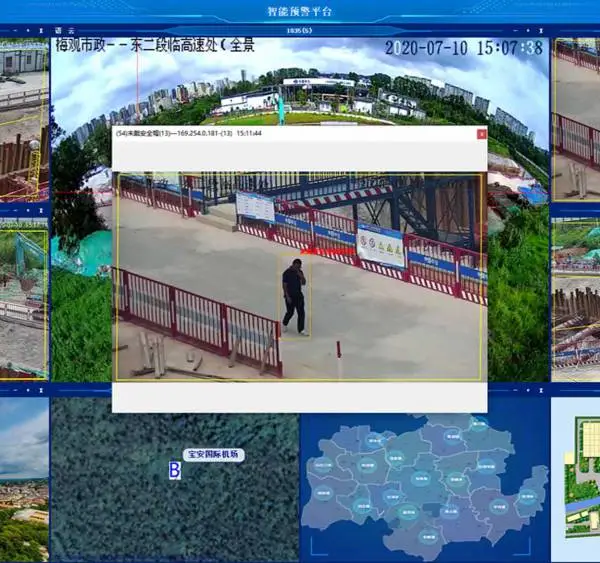Select the middle-right construction pit camera feed
The height and width of the screenshot is (563, 600).
click(x=576, y=299)
